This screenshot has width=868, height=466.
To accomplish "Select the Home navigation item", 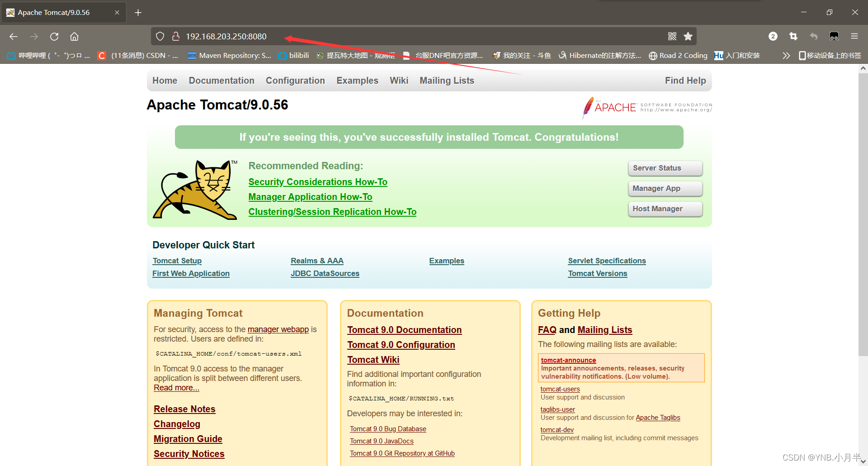I will (x=165, y=81).
